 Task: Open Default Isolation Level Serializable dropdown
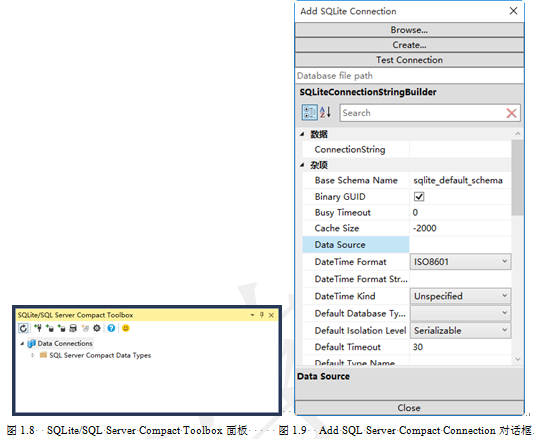(x=460, y=330)
